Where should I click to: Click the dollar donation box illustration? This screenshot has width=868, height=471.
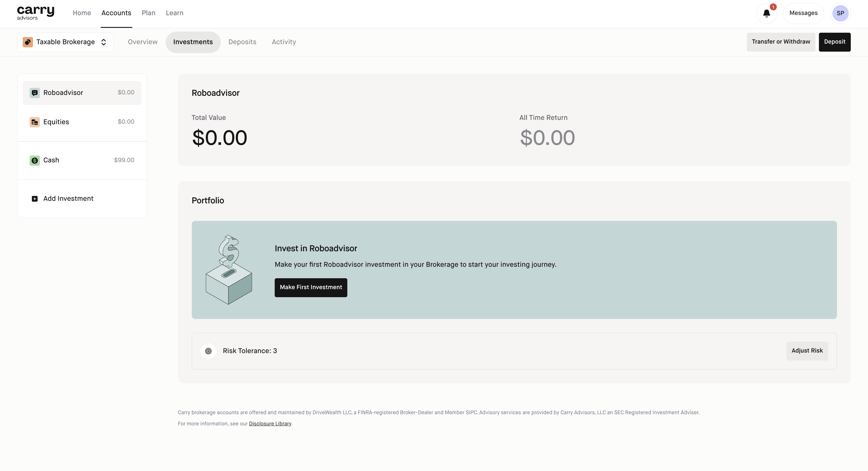pyautogui.click(x=229, y=270)
